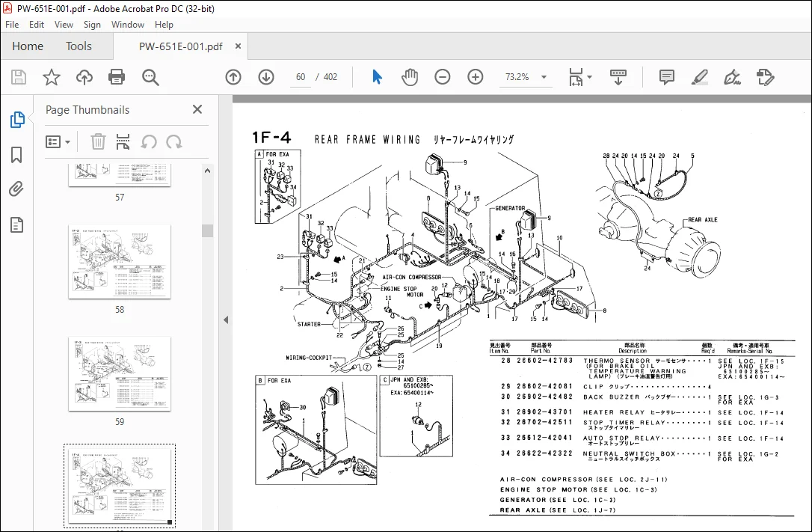The image size is (812, 532).
Task: Open the Edit menu
Action: pos(36,25)
